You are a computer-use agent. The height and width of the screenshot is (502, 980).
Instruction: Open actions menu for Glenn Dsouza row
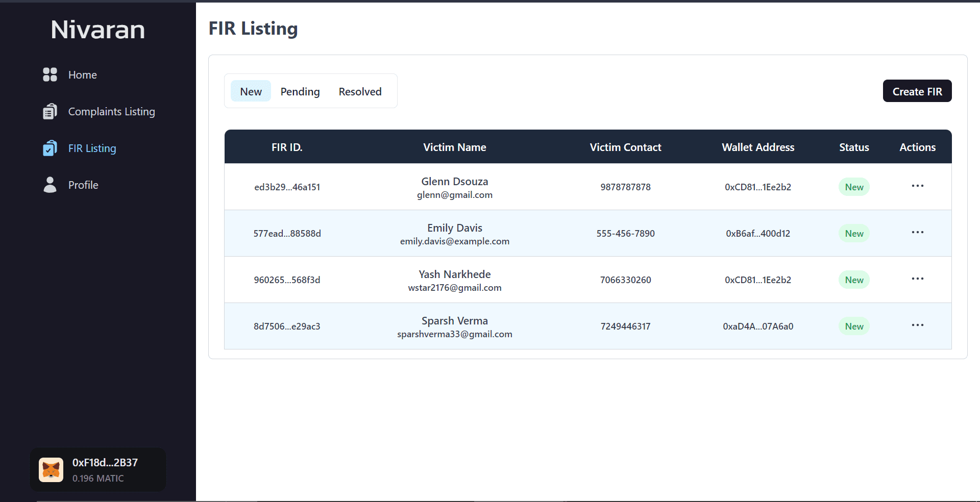click(x=918, y=186)
